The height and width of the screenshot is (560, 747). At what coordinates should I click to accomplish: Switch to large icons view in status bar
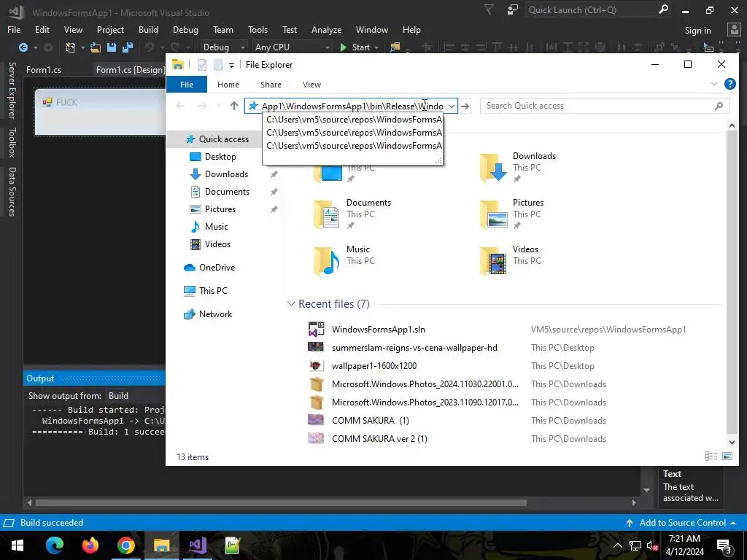click(x=727, y=456)
